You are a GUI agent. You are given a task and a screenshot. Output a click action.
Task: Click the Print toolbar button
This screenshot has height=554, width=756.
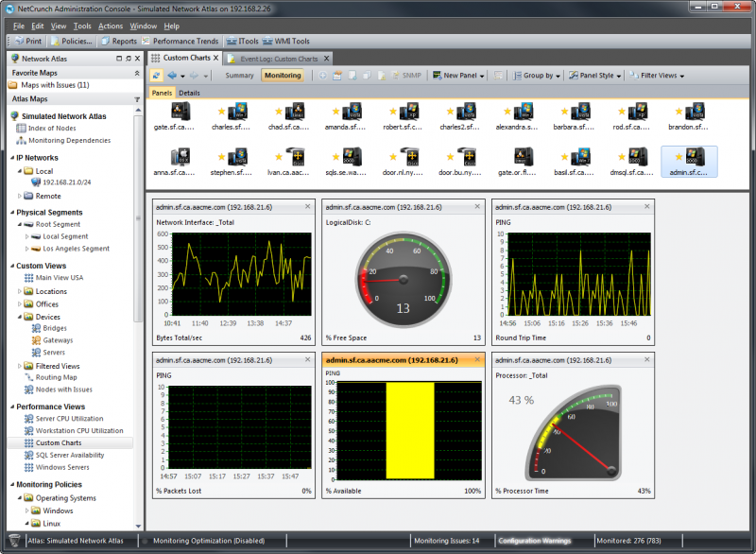(x=28, y=41)
